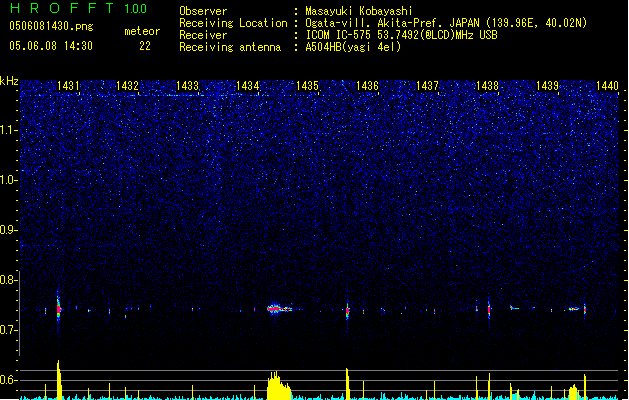
Task: Click the ICOM IC-575 receiver details
Action: (x=402, y=35)
